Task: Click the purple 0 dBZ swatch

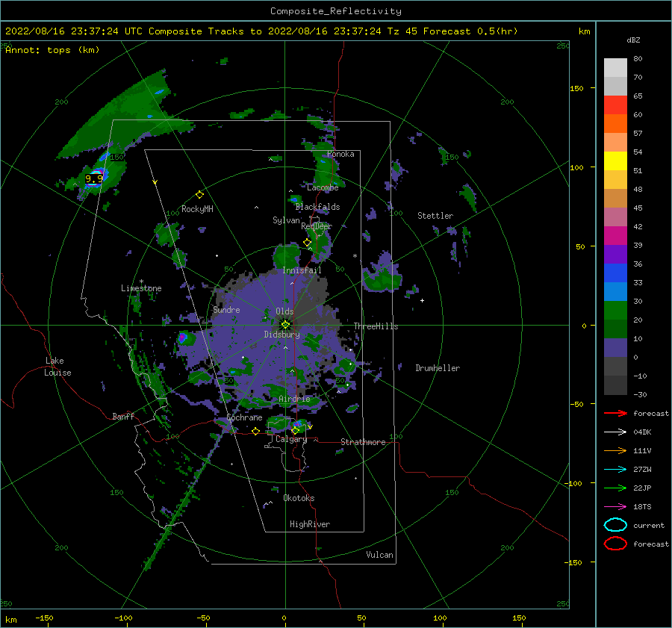Action: [615, 347]
